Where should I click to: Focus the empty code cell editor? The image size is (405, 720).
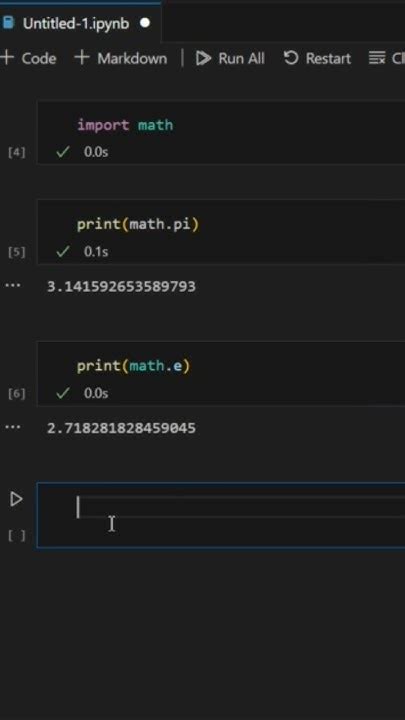241,507
